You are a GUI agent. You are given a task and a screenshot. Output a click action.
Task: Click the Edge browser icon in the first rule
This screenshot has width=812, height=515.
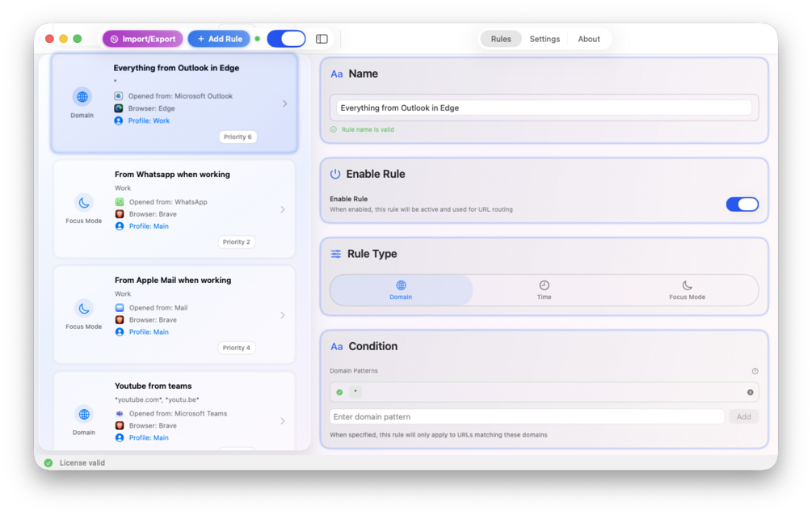(119, 108)
